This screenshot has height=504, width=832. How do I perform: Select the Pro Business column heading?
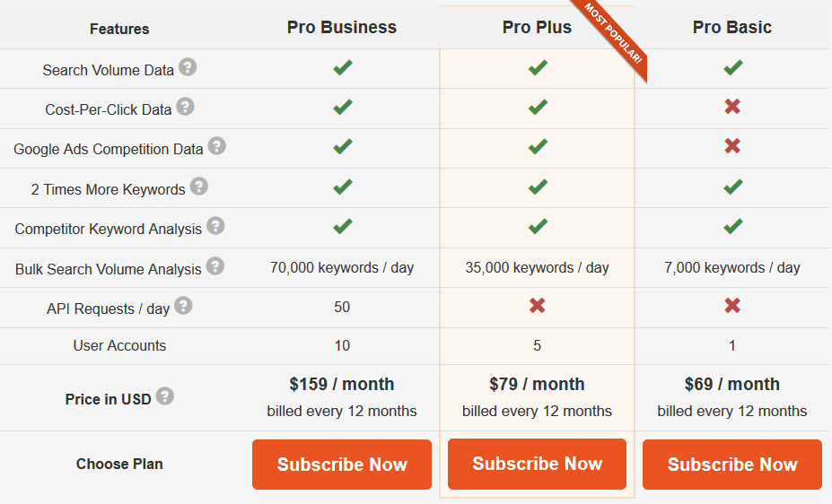click(342, 27)
